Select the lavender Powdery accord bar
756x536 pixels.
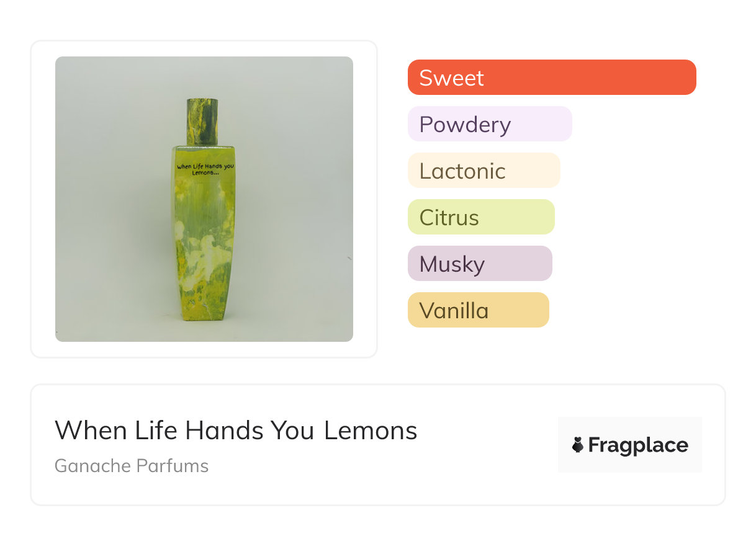click(x=489, y=124)
